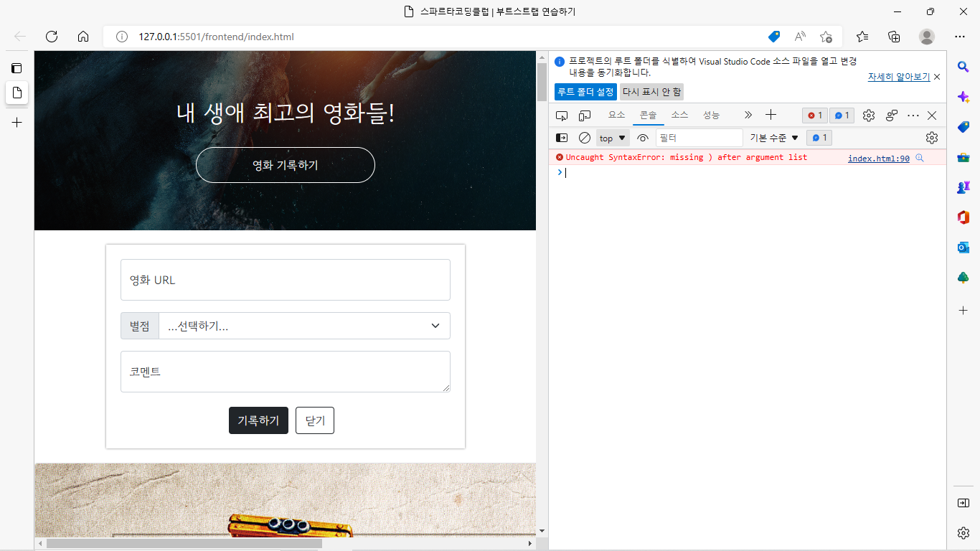The width and height of the screenshot is (980, 551).
Task: Search the error message on web icon
Action: [x=919, y=158]
